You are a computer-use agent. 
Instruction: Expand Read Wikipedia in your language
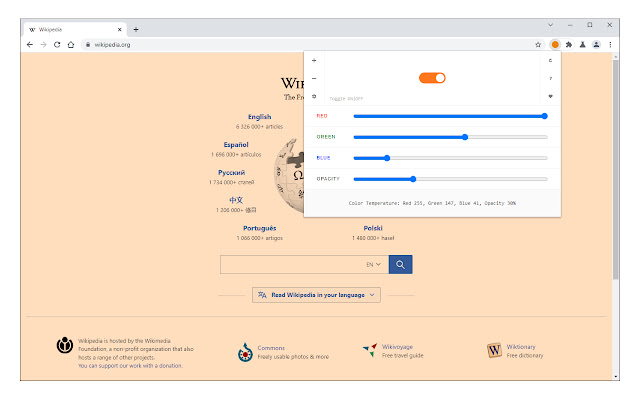pos(316,295)
